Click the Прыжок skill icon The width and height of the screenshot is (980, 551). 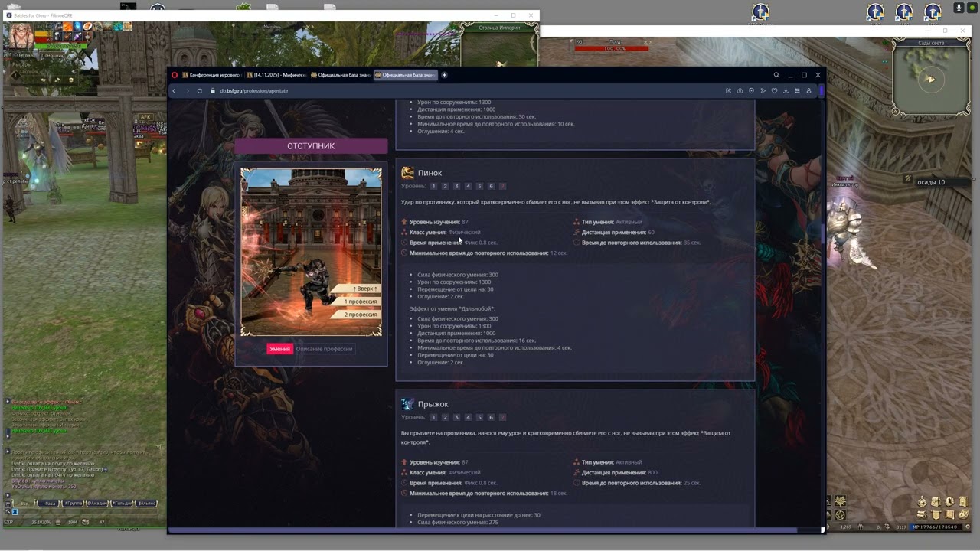(407, 404)
